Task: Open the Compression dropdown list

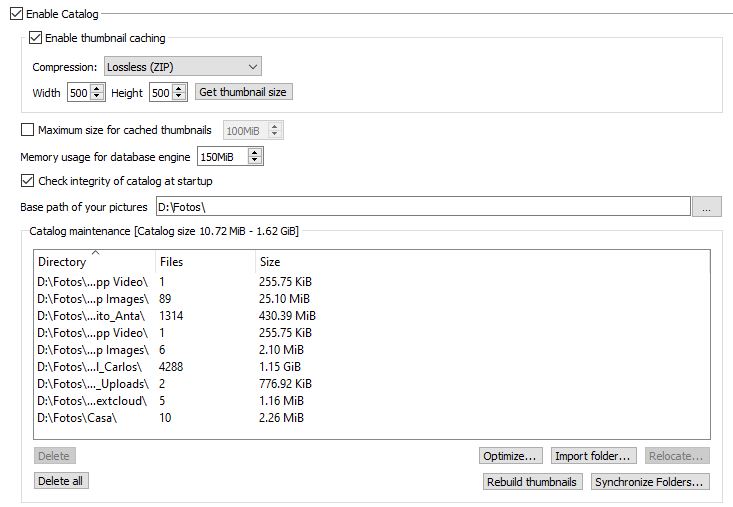Action: point(182,67)
